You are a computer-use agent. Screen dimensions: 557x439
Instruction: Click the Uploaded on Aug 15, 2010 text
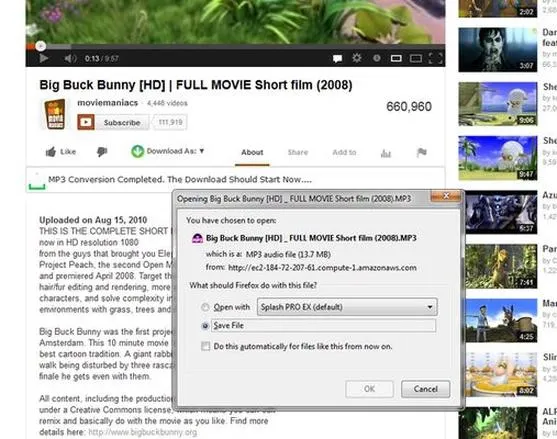[x=93, y=220]
